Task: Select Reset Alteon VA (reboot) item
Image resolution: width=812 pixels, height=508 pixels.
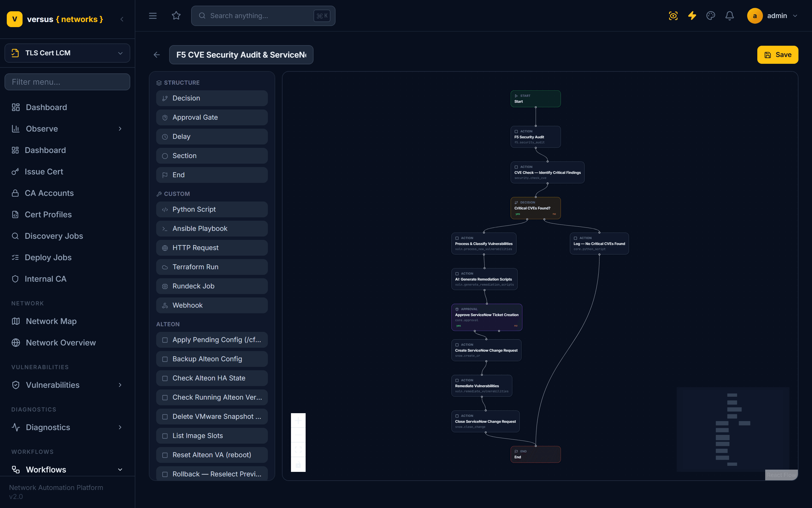Action: pos(212,455)
